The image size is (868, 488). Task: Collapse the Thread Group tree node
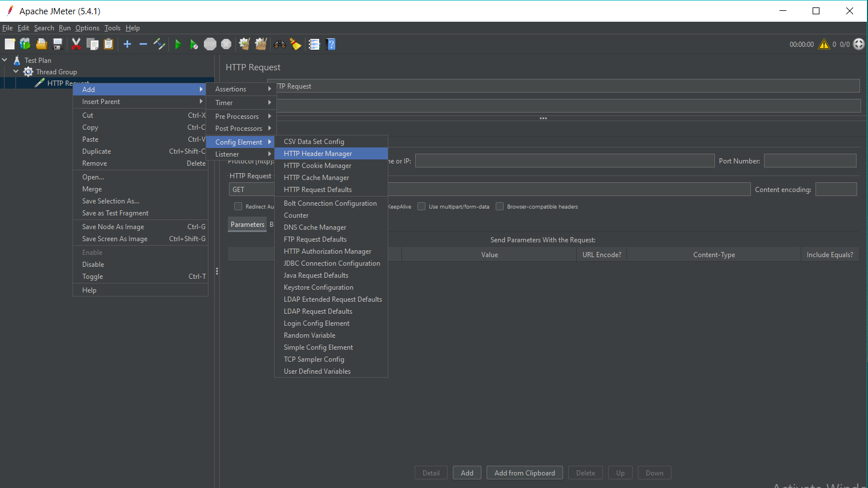pyautogui.click(x=16, y=71)
